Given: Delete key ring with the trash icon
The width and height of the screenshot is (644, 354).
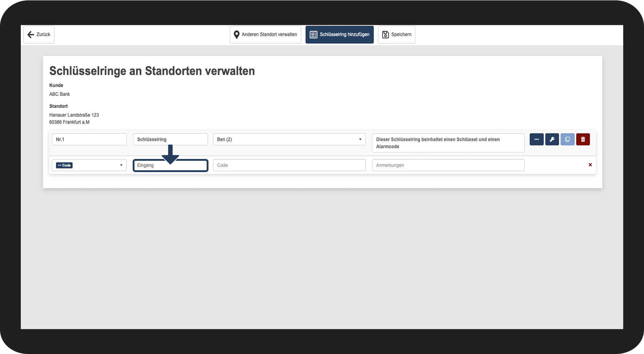Looking at the screenshot, I should pos(583,139).
